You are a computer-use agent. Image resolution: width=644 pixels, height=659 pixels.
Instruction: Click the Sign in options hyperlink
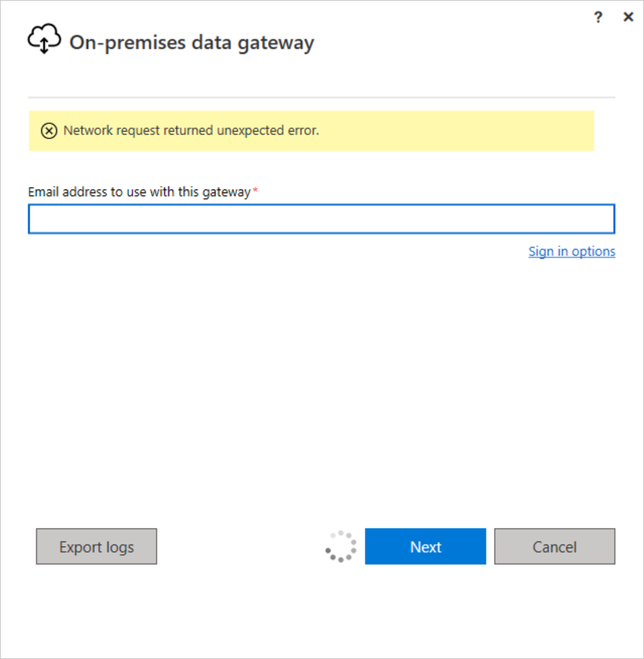pos(571,251)
